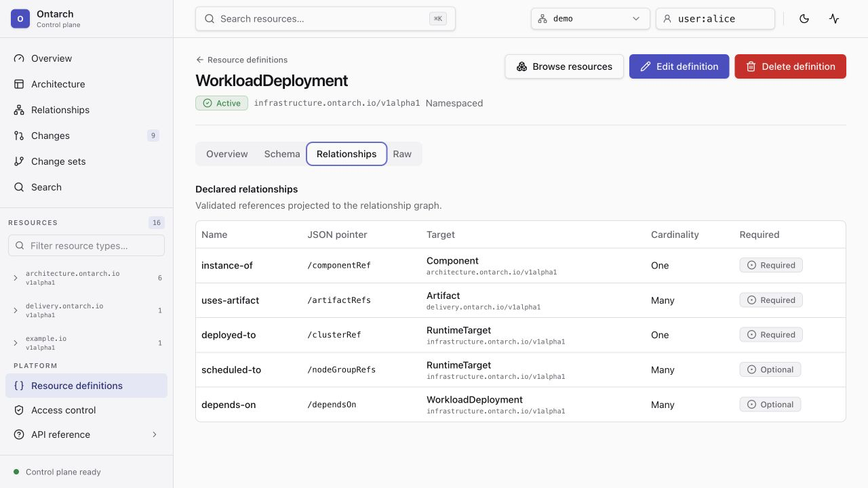This screenshot has width=868, height=488.
Task: Click the Cardinality column header
Action: point(675,235)
